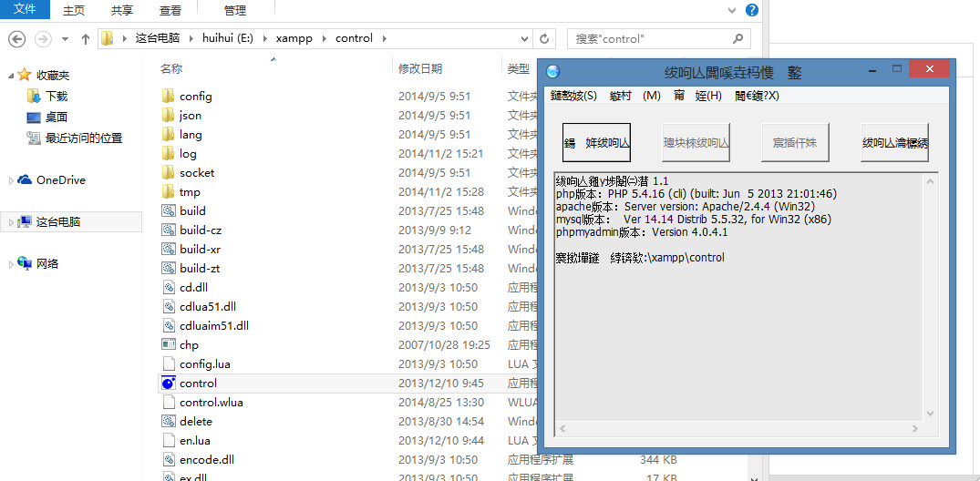
Task: Click the search magnifier icon
Action: 738,38
